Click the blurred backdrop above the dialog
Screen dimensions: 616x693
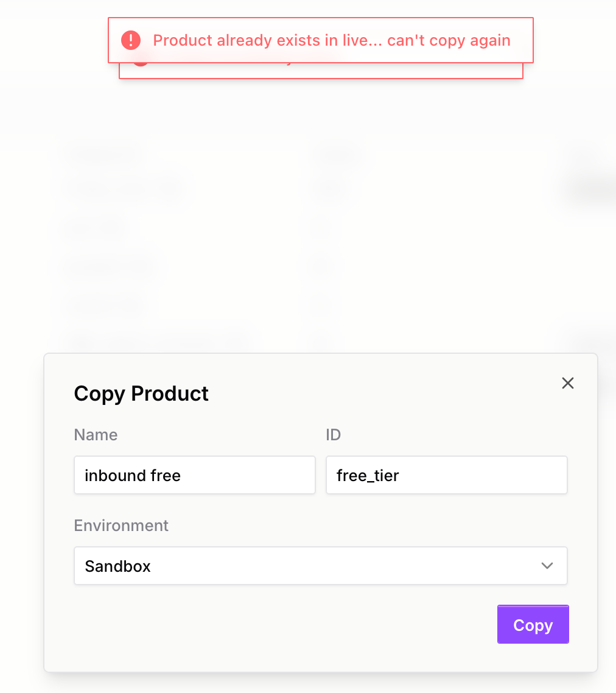click(x=304, y=244)
